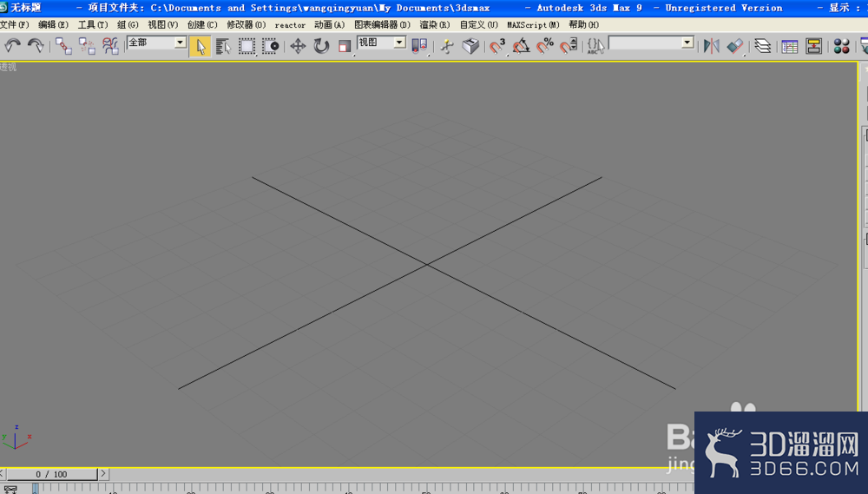Viewport: 868px width, 494px height.
Task: Click the 0 / 100 time slider
Action: point(51,474)
